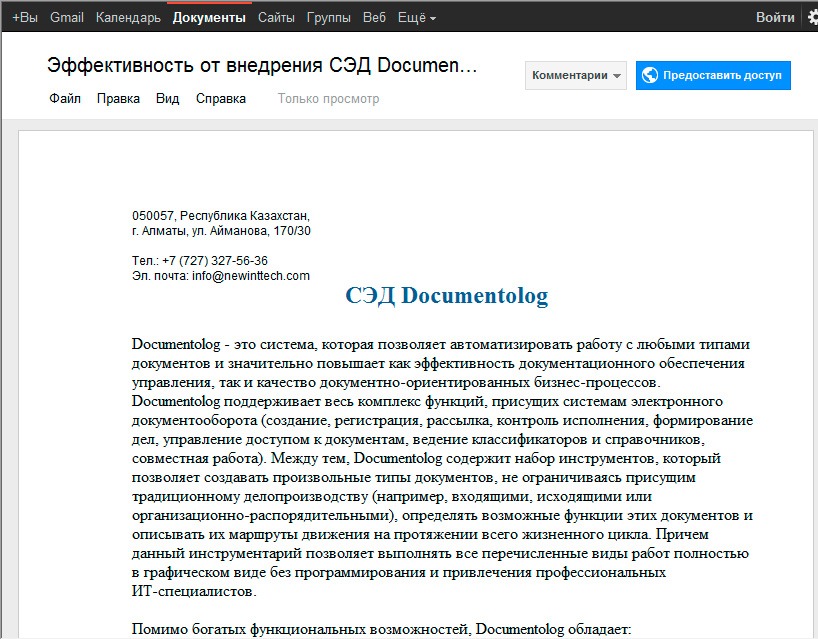The width and height of the screenshot is (818, 639).
Task: Click line г. Алматы, ул. Айманова, 170/30
Action: 221,231
